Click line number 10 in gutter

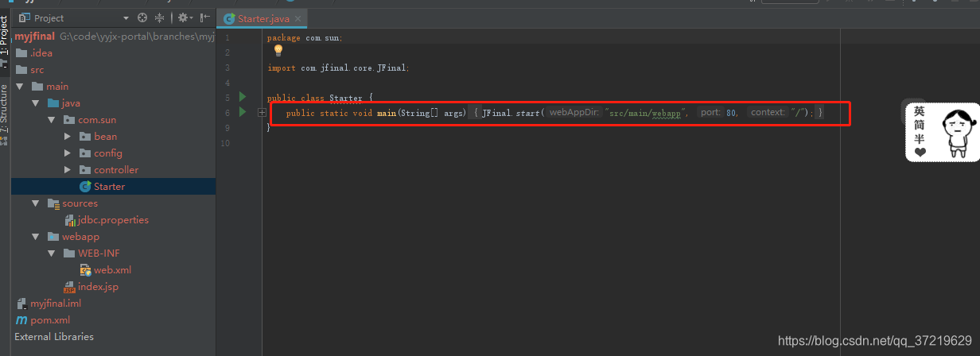[x=226, y=143]
